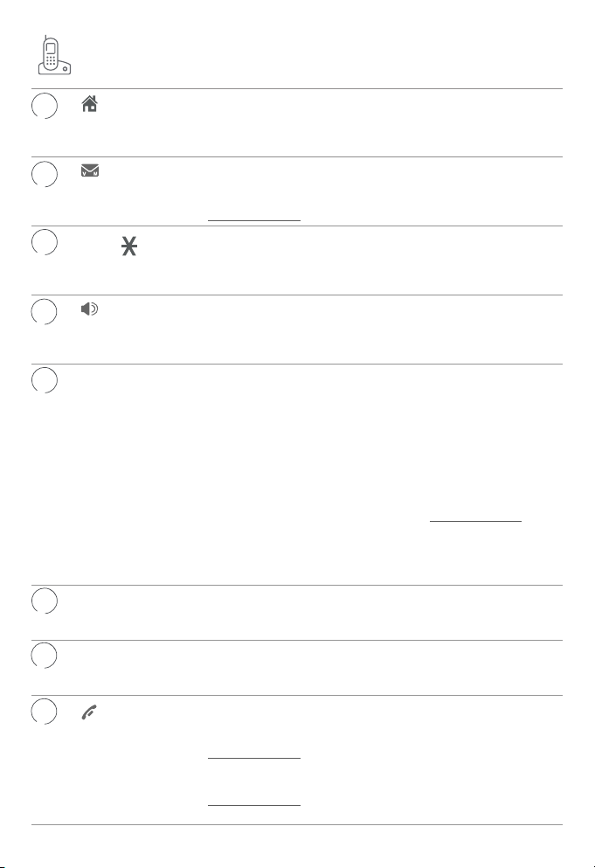Select the circle beside the voicemail envelope
The height and width of the screenshot is (868, 595).
click(x=45, y=174)
